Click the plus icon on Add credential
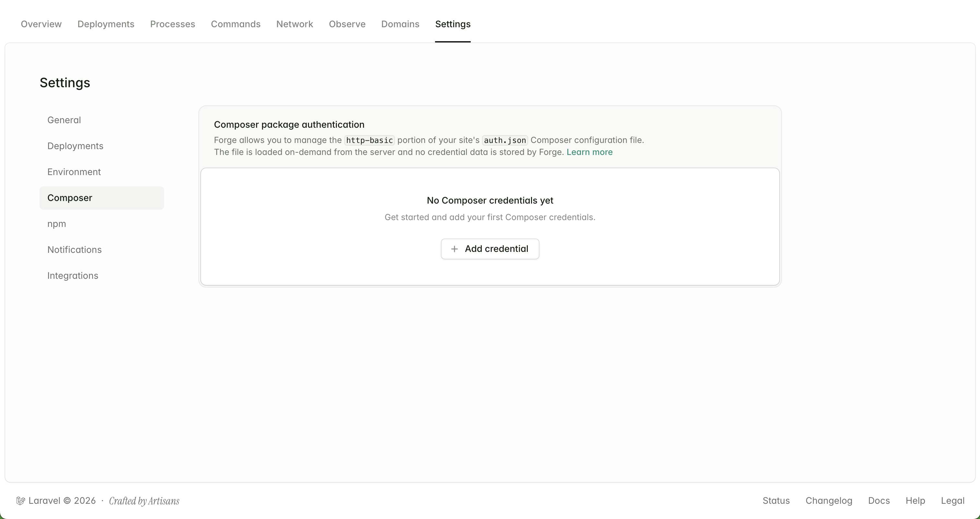Image resolution: width=980 pixels, height=519 pixels. (x=454, y=249)
